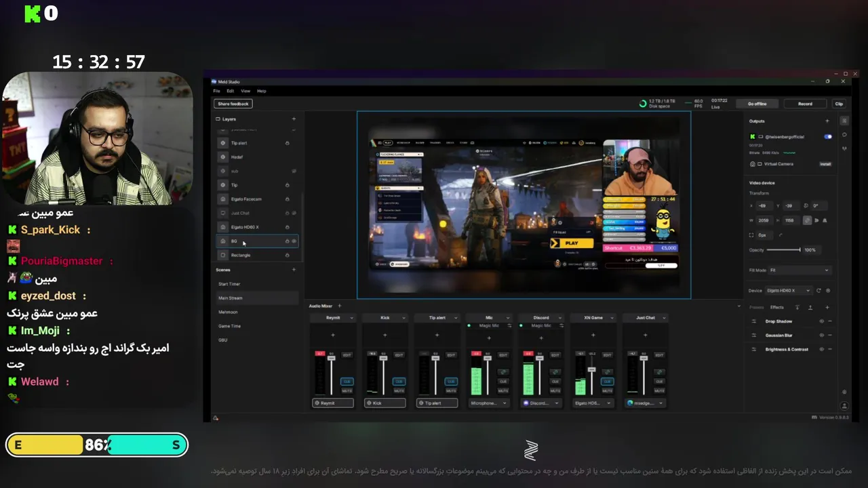
Task: Flip the layer horizontally in Transform
Action: (816, 220)
